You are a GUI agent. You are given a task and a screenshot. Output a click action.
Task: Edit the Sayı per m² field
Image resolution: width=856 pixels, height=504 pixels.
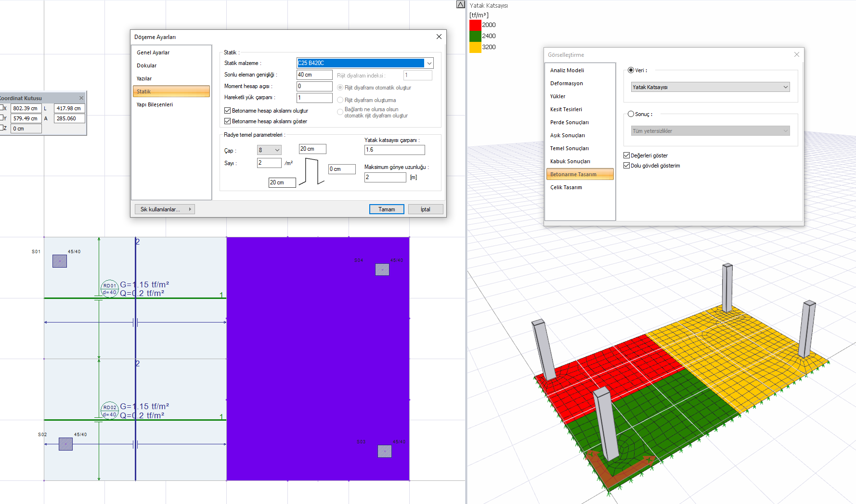[269, 163]
